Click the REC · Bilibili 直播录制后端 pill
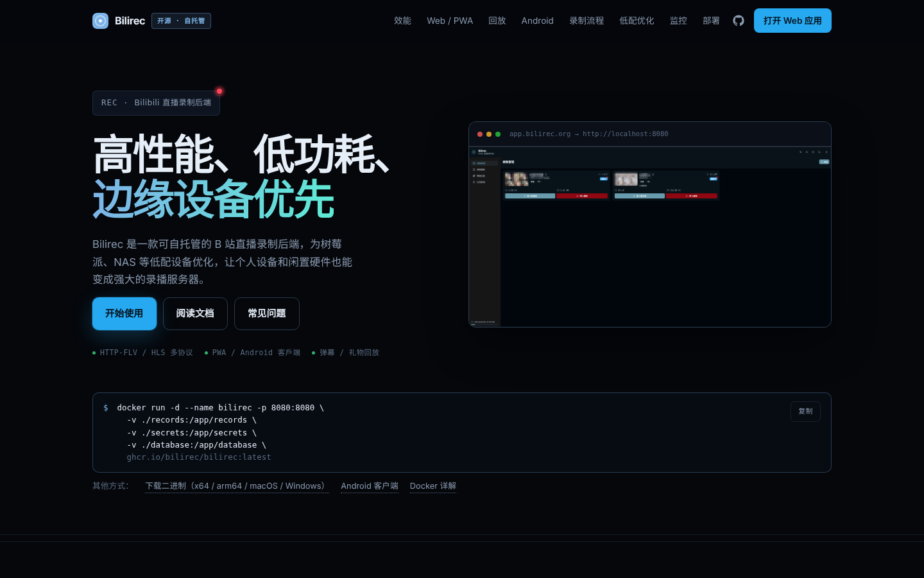924x578 pixels. [x=156, y=103]
